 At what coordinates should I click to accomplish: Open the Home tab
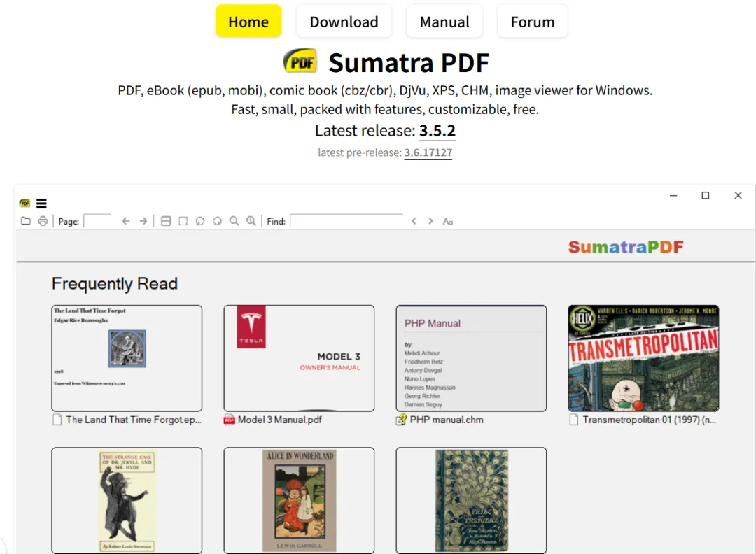(248, 21)
